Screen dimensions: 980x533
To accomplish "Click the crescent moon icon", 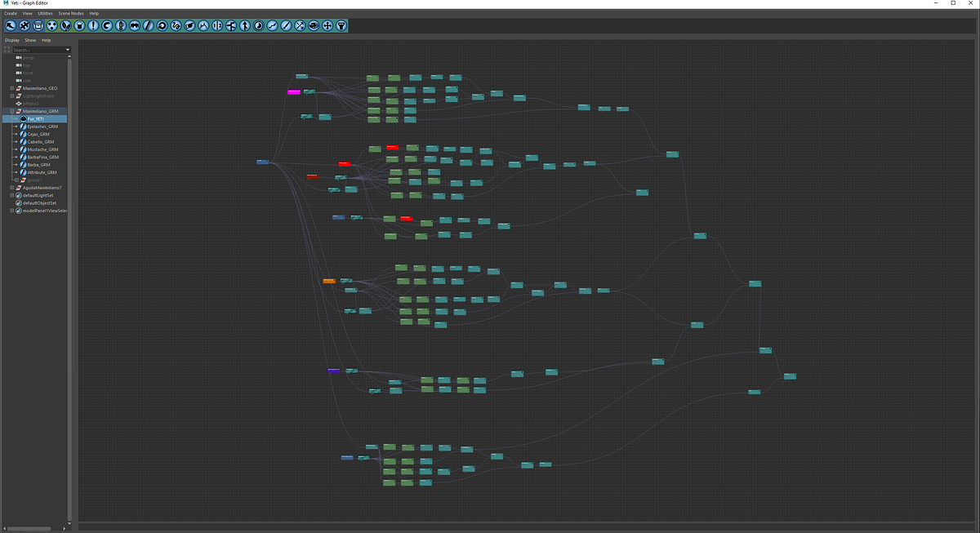I will pyautogui.click(x=259, y=26).
